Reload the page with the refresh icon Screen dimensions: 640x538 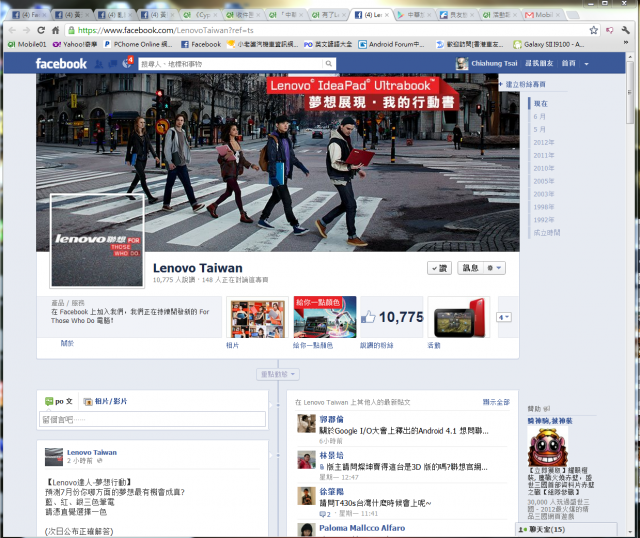41,30
